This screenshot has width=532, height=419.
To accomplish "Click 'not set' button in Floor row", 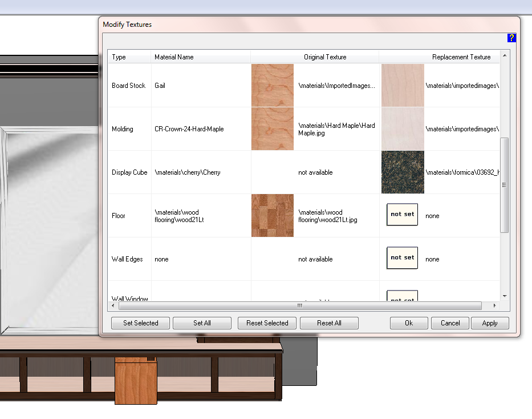I will 402,215.
